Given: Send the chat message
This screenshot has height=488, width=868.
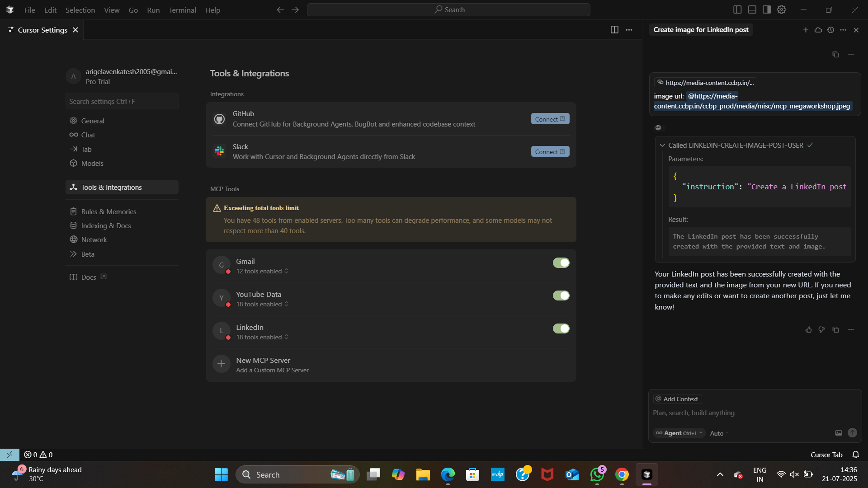Looking at the screenshot, I should 852,433.
